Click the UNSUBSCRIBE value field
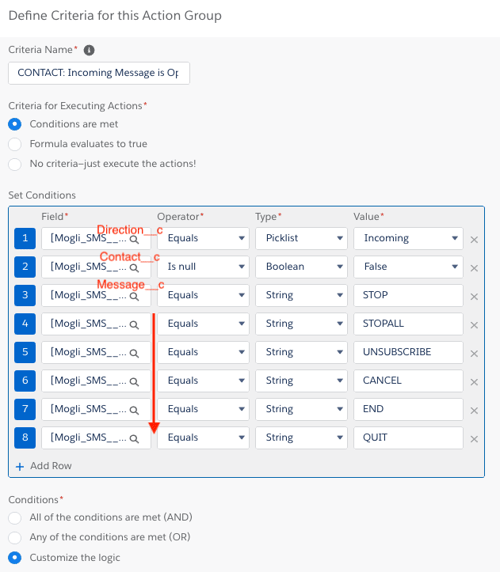This screenshot has width=500, height=572. click(x=408, y=352)
